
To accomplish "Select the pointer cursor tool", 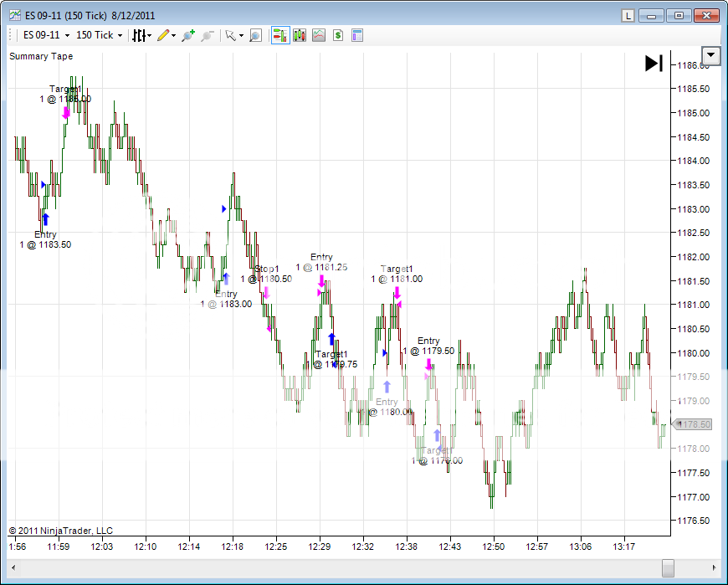I will (232, 35).
